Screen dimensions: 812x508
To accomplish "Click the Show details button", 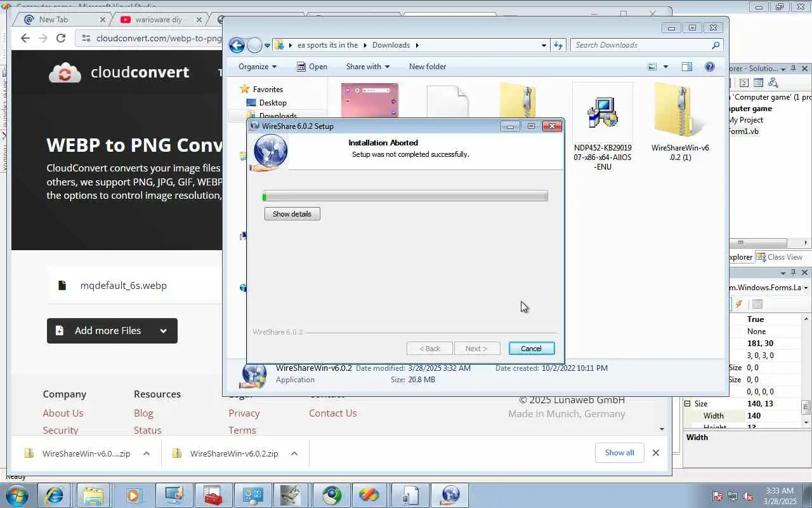I will coord(292,214).
